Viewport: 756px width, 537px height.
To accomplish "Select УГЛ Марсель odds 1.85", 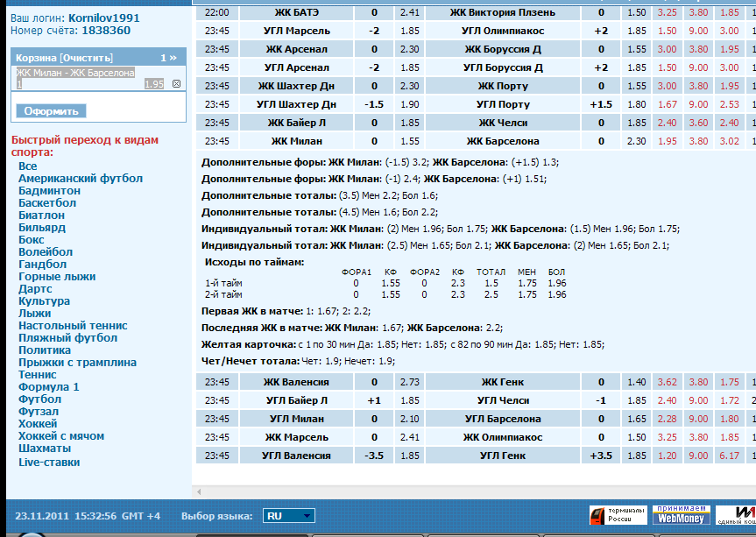I will pos(409,31).
